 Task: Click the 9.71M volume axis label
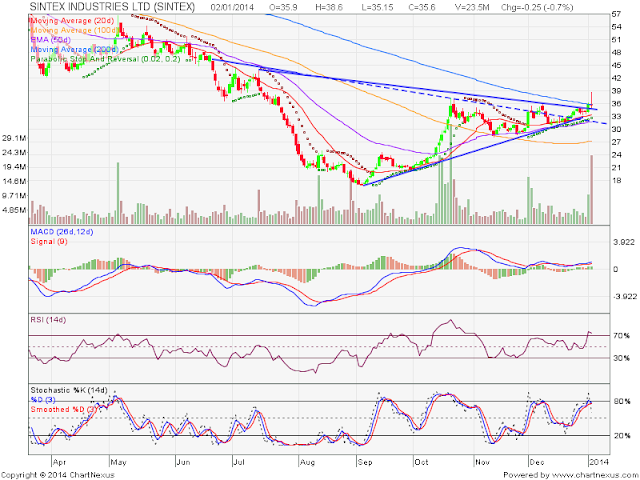[14, 196]
